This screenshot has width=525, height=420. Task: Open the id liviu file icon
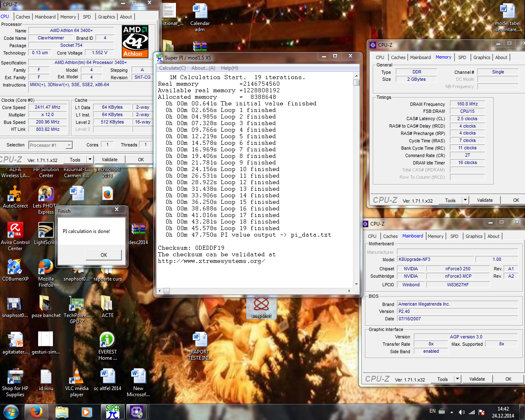pyautogui.click(x=46, y=379)
